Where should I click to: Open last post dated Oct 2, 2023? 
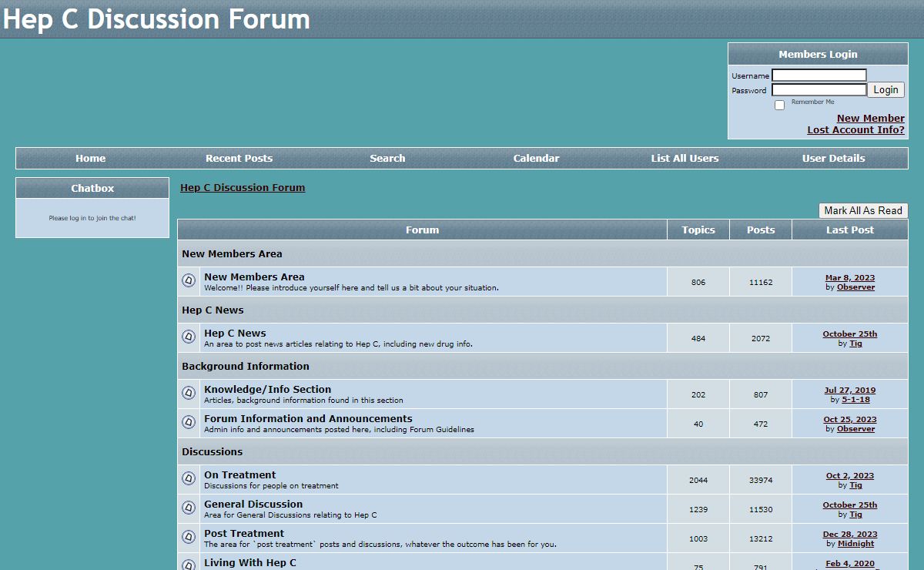click(850, 475)
